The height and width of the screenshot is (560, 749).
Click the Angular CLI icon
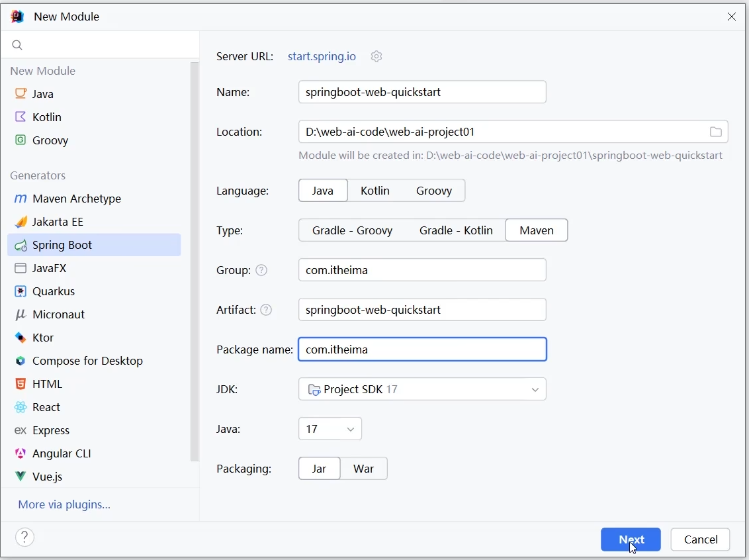click(x=21, y=453)
